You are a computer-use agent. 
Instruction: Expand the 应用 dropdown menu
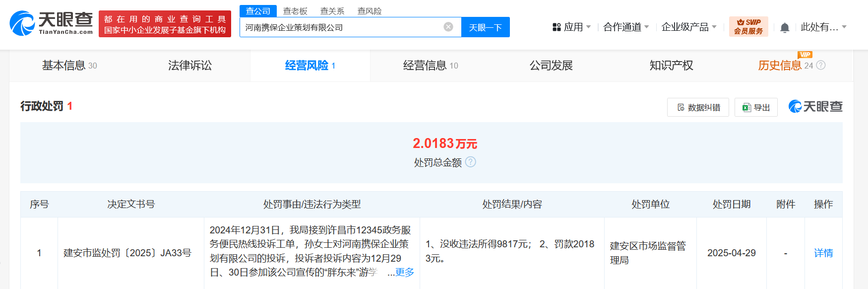click(571, 27)
